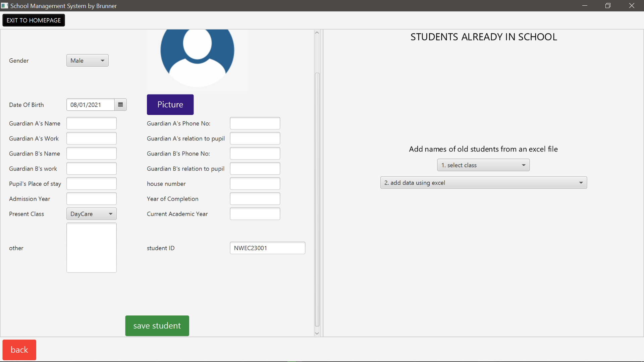Click the save student button
The image size is (644, 362).
(157, 325)
